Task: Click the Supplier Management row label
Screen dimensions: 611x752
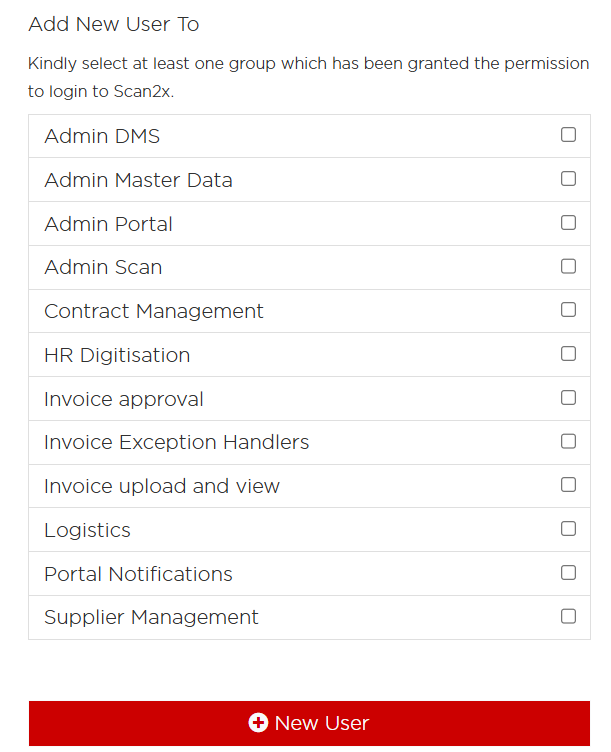Action: click(x=151, y=617)
